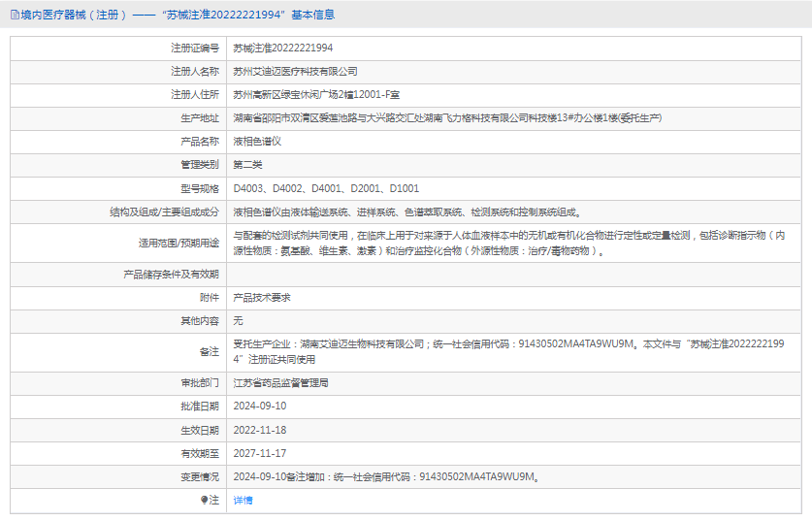Click the structure description 液相色谱仪由液体输送系统
Screen dimensions: 812x521
click(408, 212)
